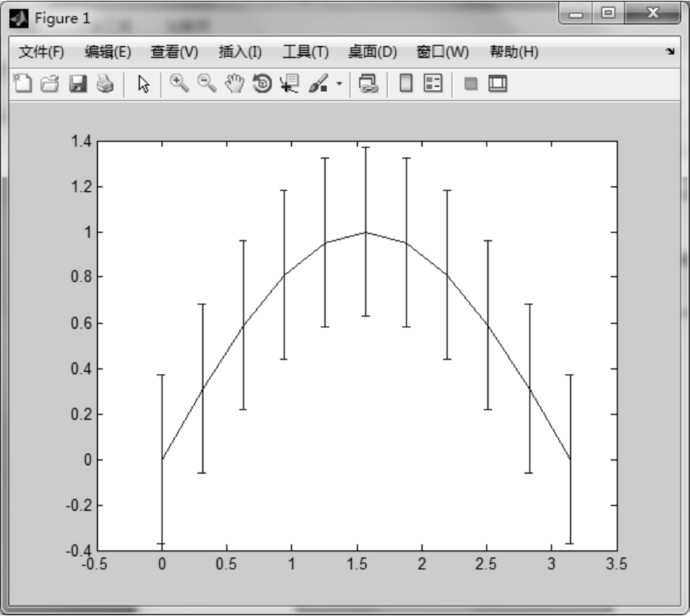
Task: Click the Open file folder icon
Action: click(50, 84)
